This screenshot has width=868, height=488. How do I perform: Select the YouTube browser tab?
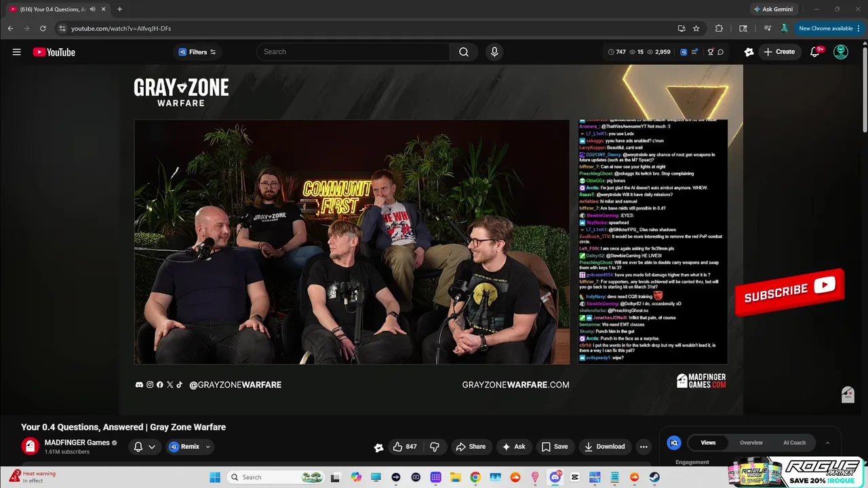56,9
